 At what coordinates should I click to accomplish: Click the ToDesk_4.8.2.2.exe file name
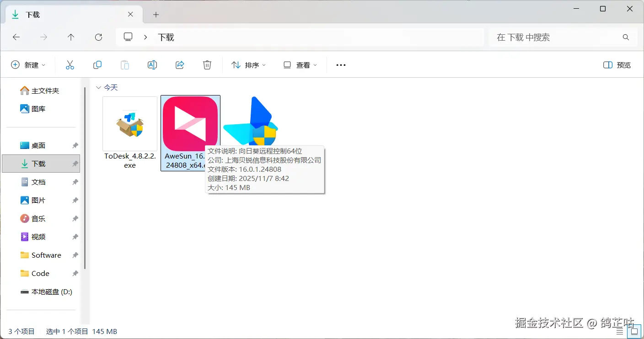[x=130, y=160]
